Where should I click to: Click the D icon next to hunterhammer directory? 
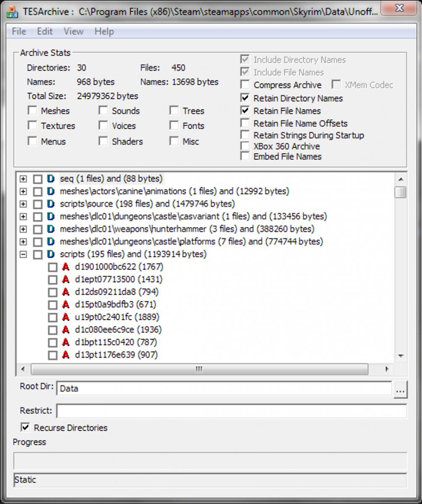(x=51, y=229)
